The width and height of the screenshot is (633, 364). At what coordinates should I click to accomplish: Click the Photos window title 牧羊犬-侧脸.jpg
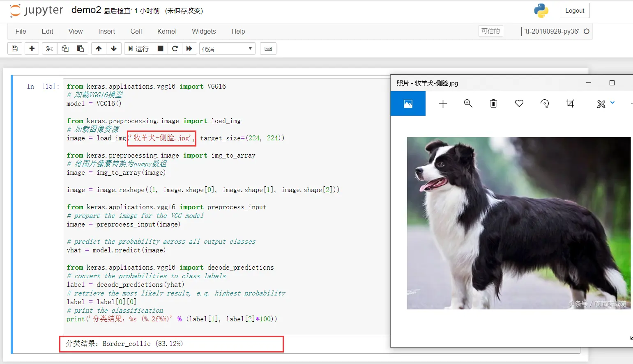[x=427, y=83]
